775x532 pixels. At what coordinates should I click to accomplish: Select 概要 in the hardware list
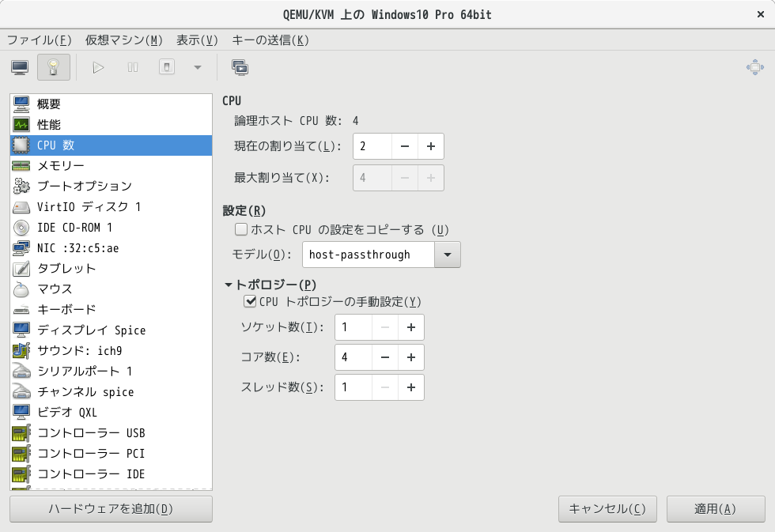coord(112,104)
